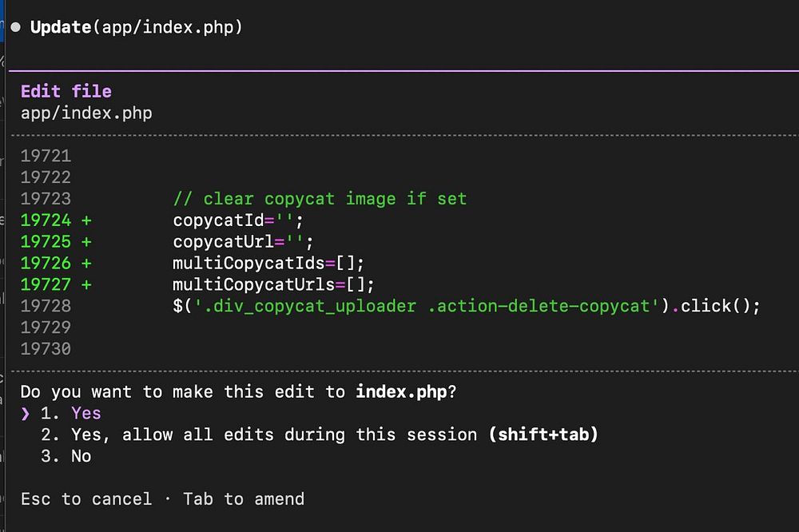Click the (shift+tab) shortcut hint
This screenshot has height=532, width=799.
543,435
